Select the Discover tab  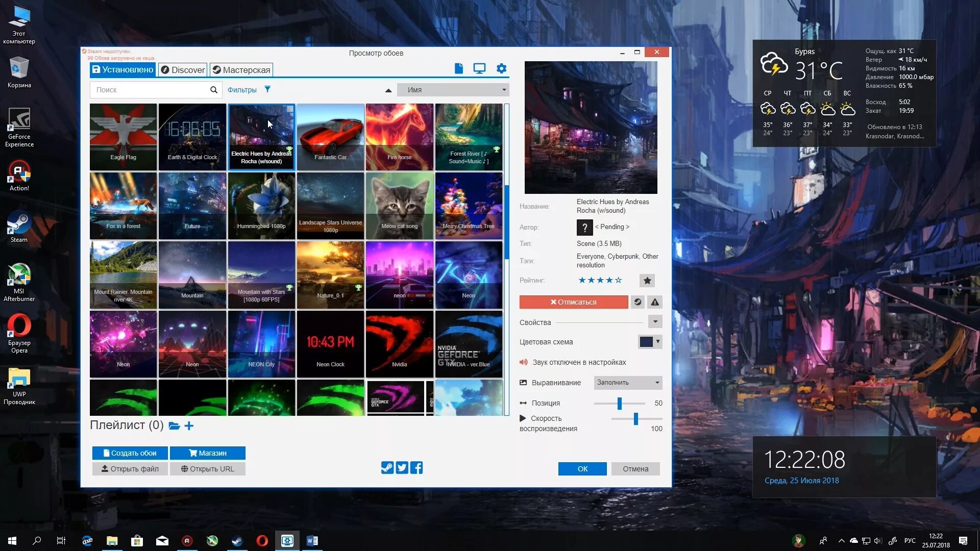coord(182,69)
